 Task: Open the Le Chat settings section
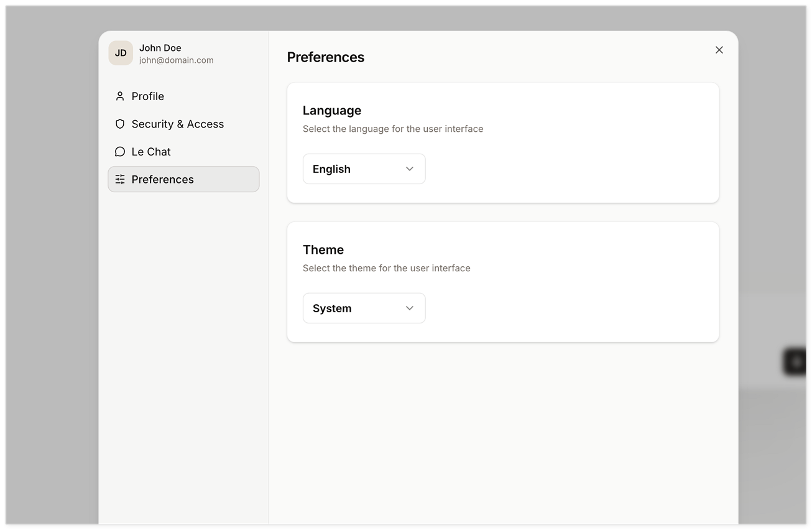(183, 152)
